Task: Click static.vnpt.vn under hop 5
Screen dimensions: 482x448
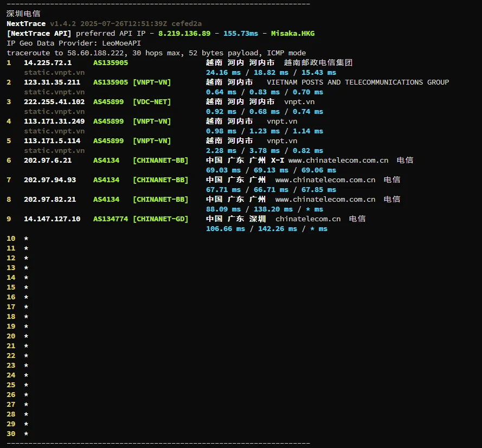Action: coord(54,151)
